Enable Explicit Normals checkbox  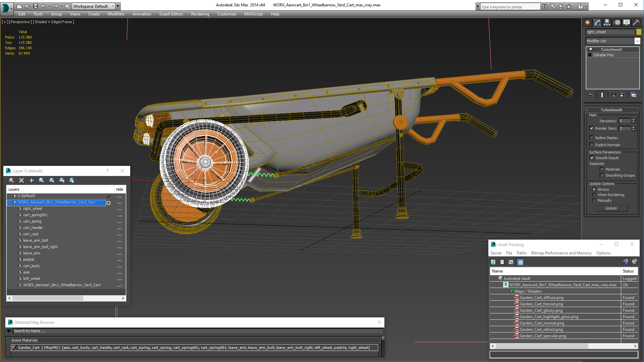592,144
